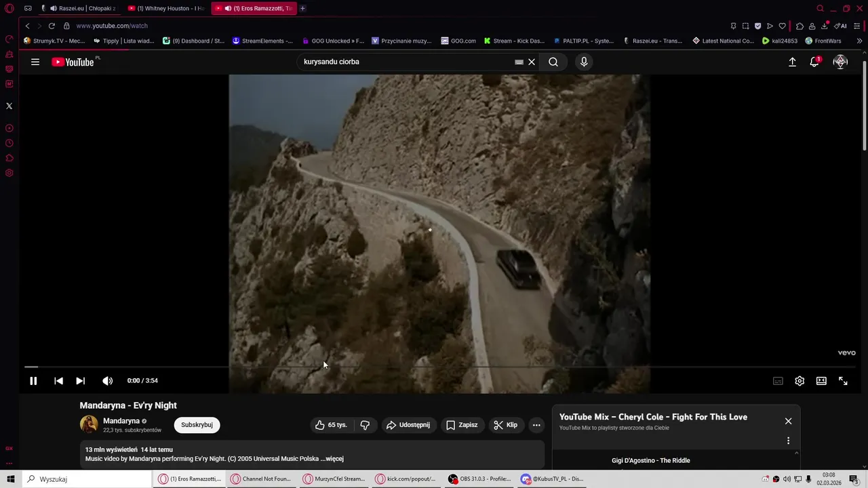This screenshot has width=868, height=488.
Task: Open the Tipply bookmark
Action: (x=123, y=41)
